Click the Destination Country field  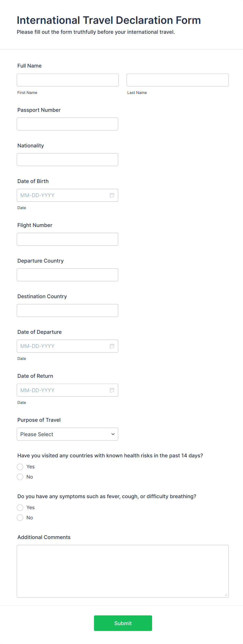pyautogui.click(x=67, y=310)
